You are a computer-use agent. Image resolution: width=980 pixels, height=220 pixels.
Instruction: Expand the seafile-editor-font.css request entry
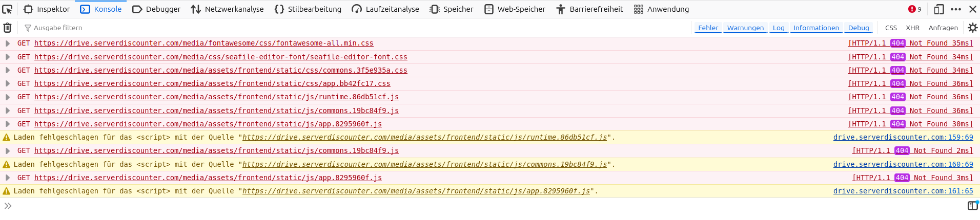pos(8,57)
